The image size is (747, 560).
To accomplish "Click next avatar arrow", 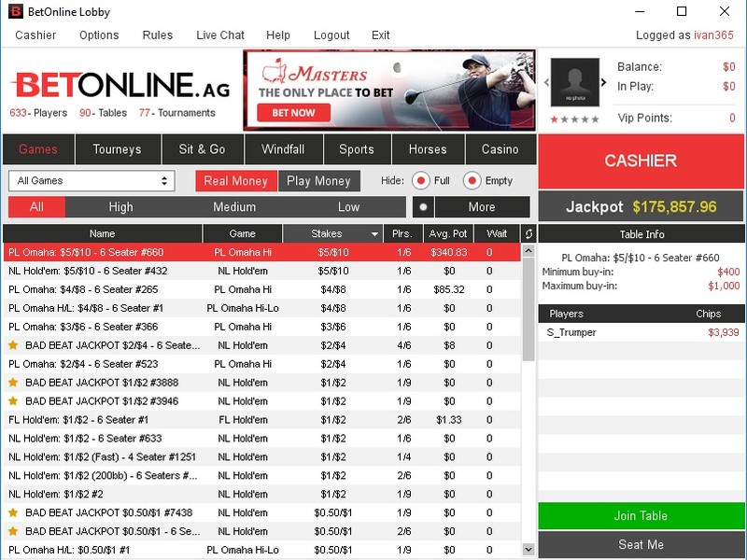I will tap(603, 82).
